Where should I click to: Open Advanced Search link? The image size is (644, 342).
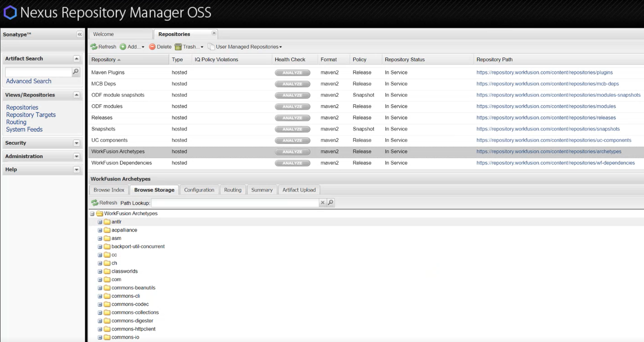(28, 81)
